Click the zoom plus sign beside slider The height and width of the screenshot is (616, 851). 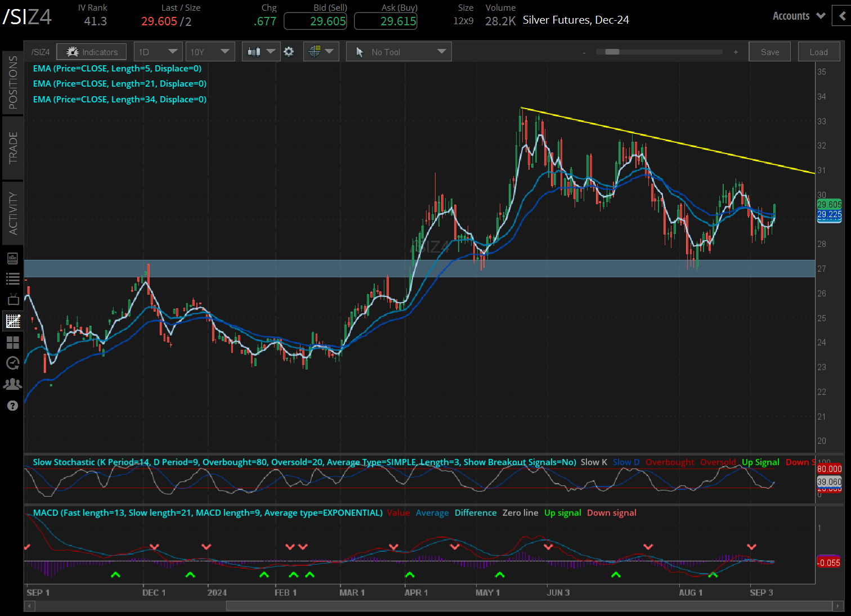pos(736,52)
